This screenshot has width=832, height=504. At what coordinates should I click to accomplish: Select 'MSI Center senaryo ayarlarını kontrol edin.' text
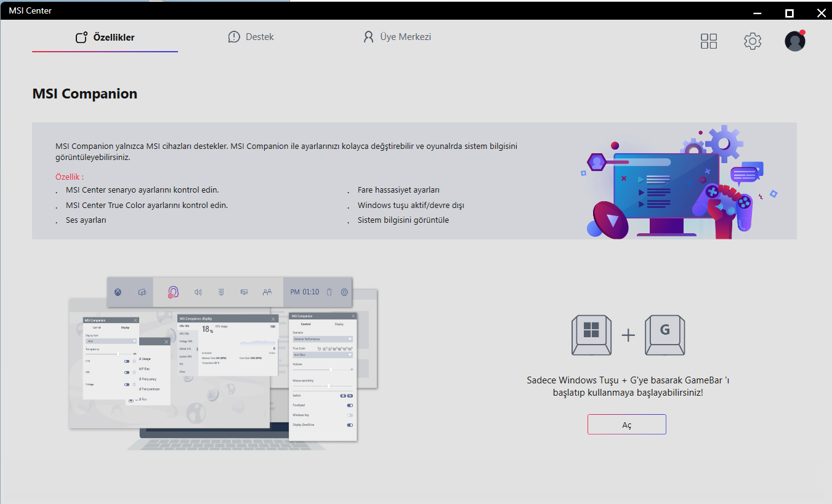142,190
